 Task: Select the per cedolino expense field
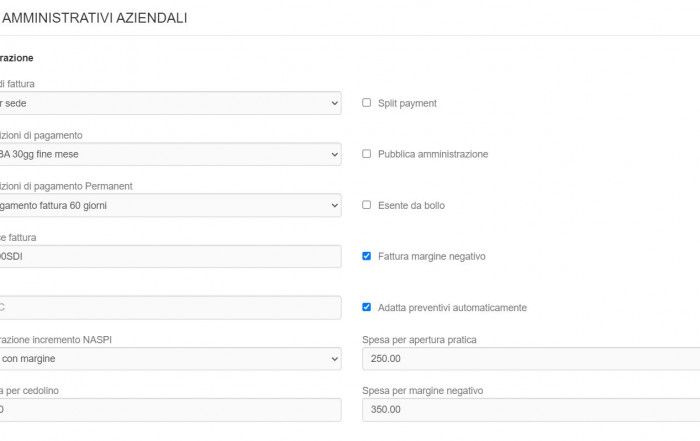click(x=170, y=409)
